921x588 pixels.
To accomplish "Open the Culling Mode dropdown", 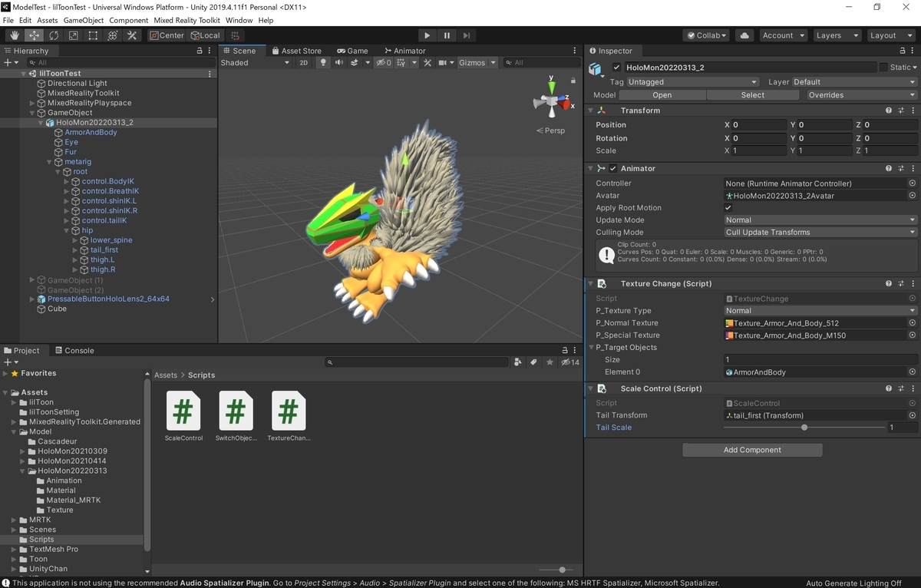I will click(820, 233).
